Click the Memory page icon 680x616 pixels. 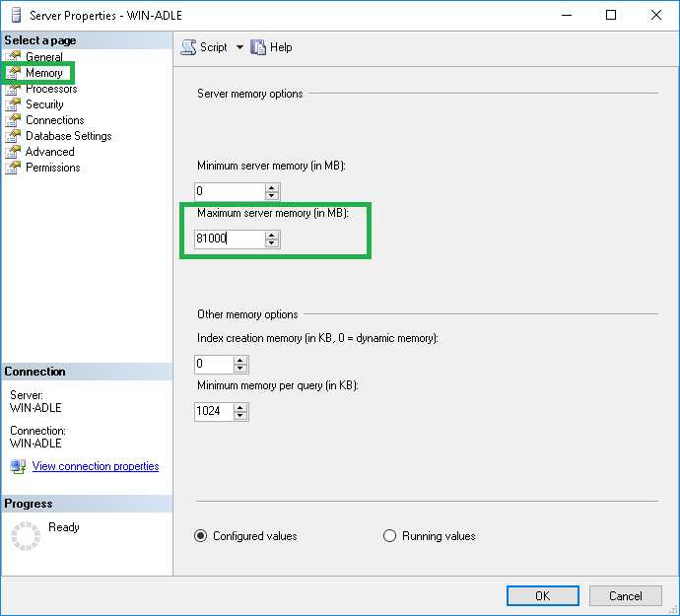point(13,73)
